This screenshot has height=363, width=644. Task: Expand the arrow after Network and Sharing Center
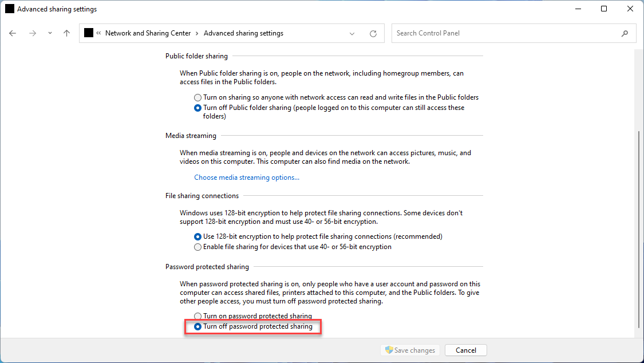point(197,33)
